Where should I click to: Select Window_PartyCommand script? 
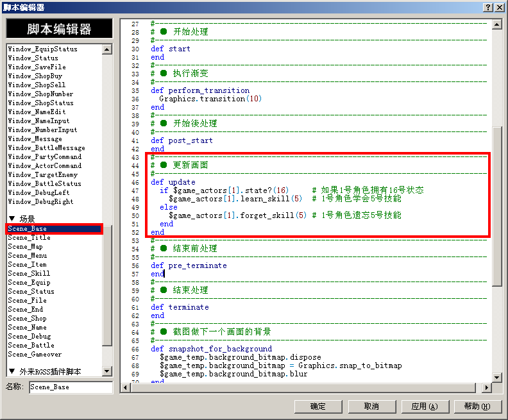(45, 156)
